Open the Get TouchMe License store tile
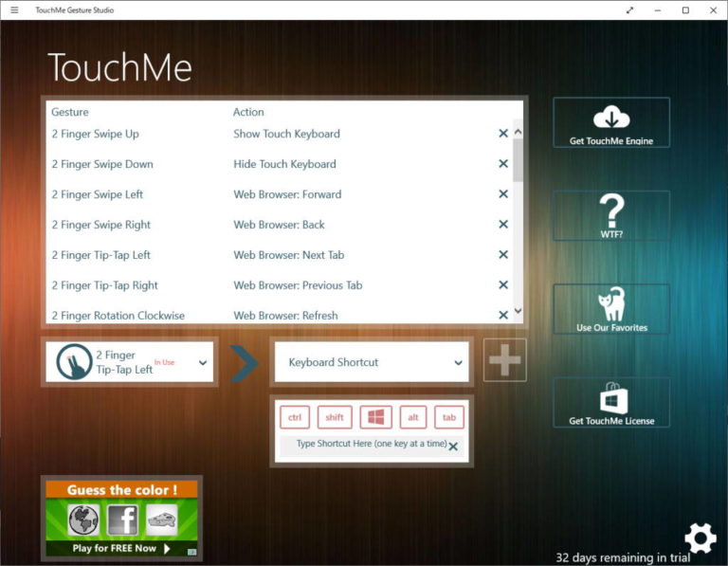The height and width of the screenshot is (566, 728). (611, 403)
